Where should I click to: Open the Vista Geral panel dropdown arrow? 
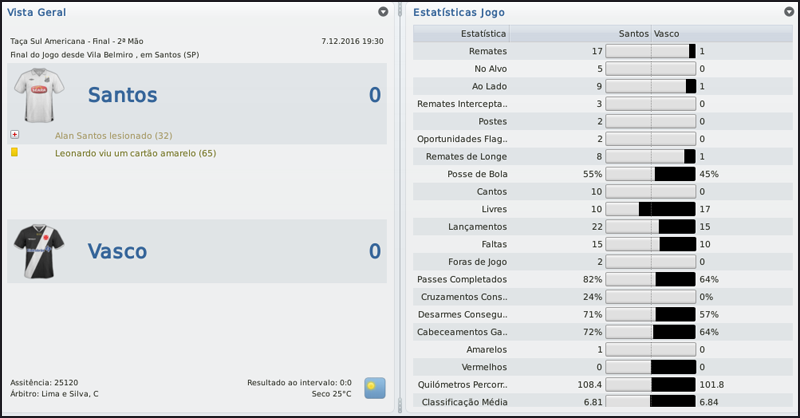[383, 12]
